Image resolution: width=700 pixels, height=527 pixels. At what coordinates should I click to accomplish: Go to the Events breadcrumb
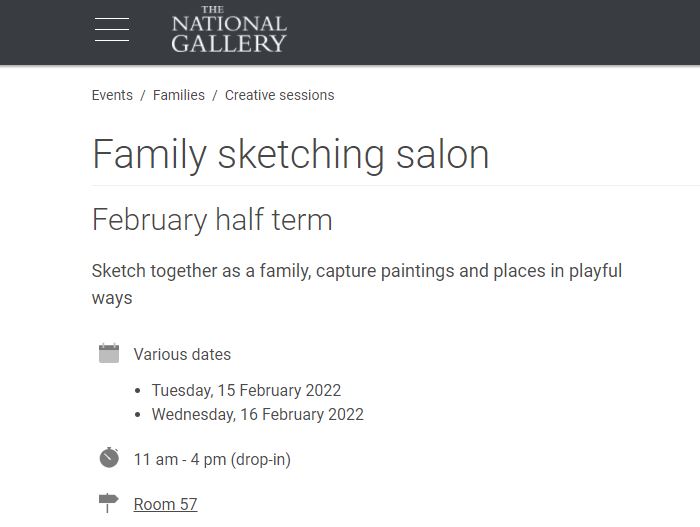point(112,95)
